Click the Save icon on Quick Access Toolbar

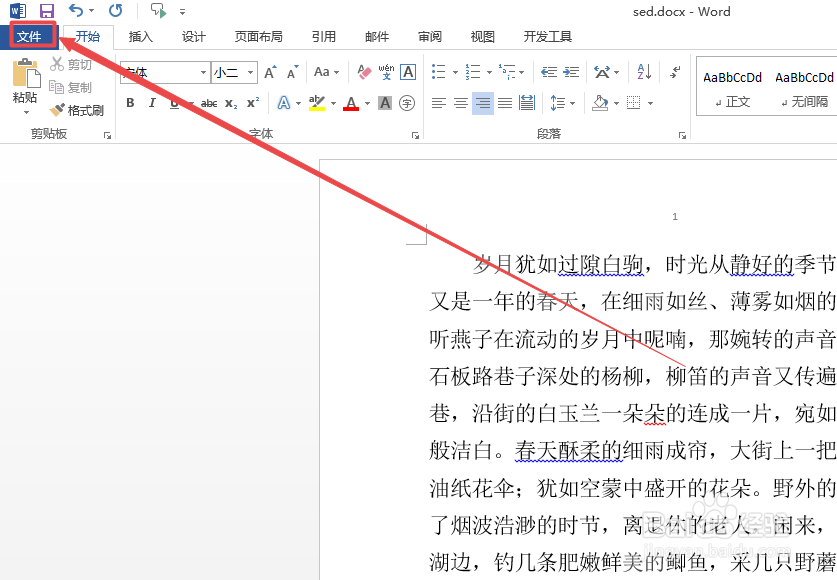click(x=46, y=10)
